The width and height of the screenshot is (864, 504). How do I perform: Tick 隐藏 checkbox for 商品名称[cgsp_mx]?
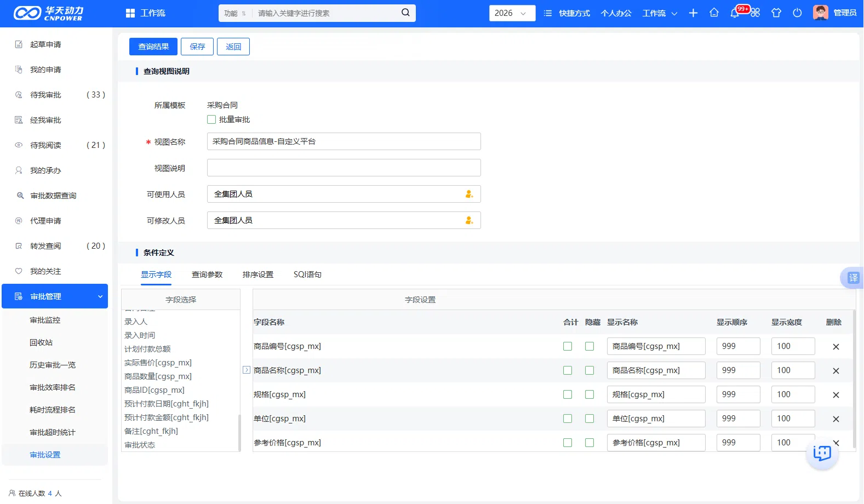(x=590, y=370)
